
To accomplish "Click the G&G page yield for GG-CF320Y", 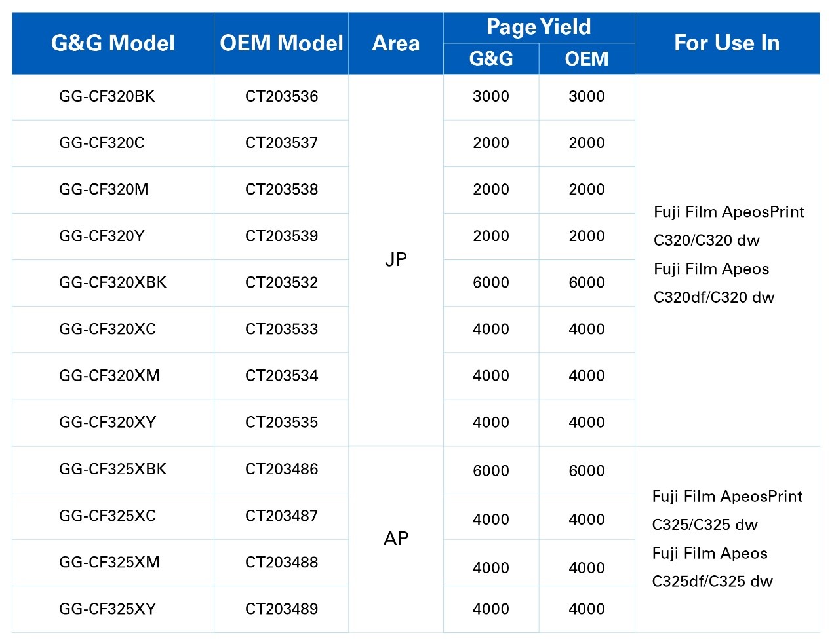I will pos(491,236).
